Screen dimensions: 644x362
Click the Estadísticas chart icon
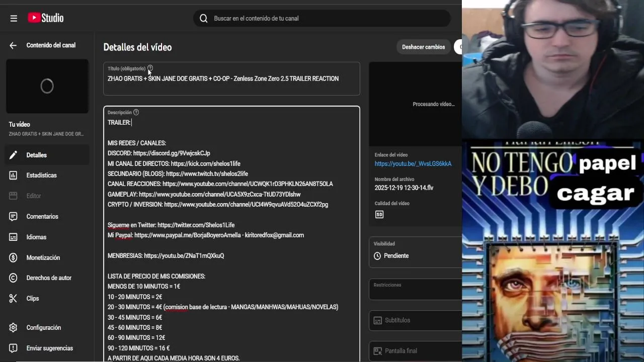pos(14,175)
